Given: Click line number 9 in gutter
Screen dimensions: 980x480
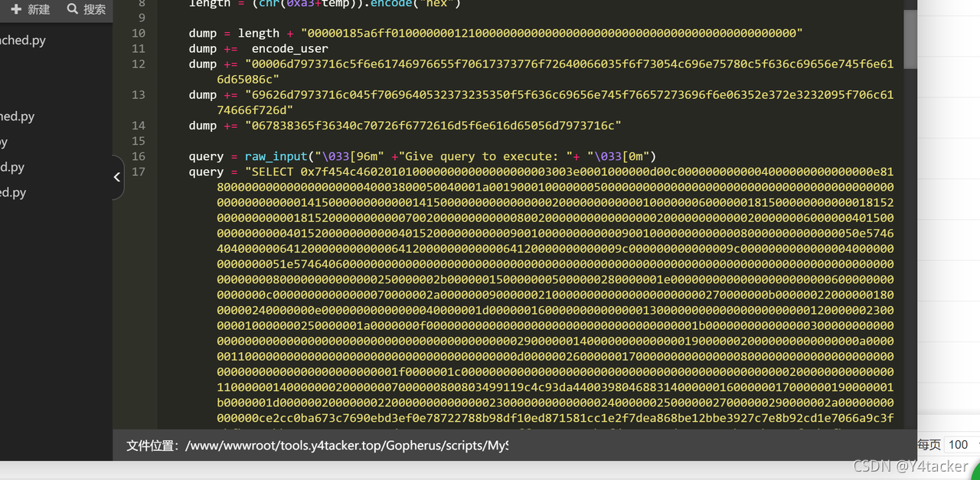Looking at the screenshot, I should click(142, 18).
